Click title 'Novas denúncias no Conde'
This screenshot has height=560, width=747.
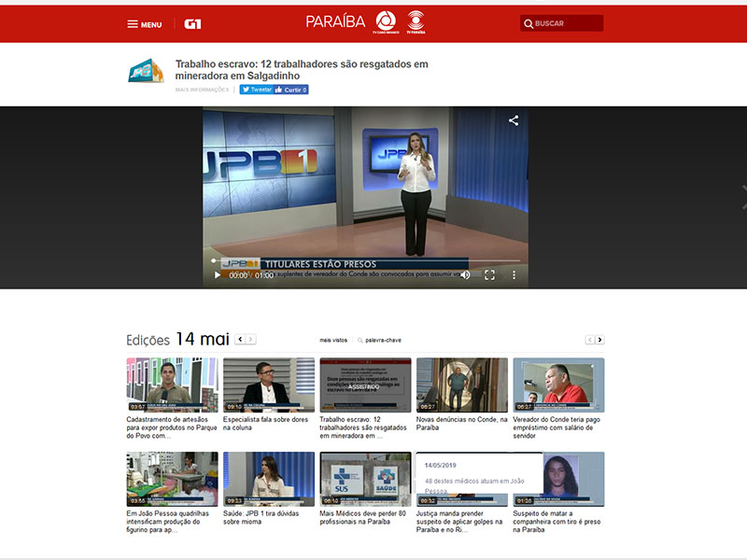461,424
